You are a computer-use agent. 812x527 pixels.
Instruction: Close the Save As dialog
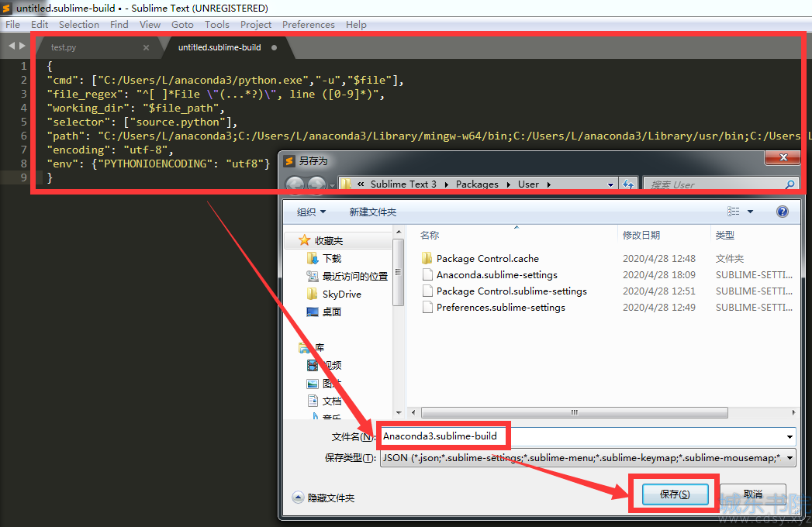783,158
